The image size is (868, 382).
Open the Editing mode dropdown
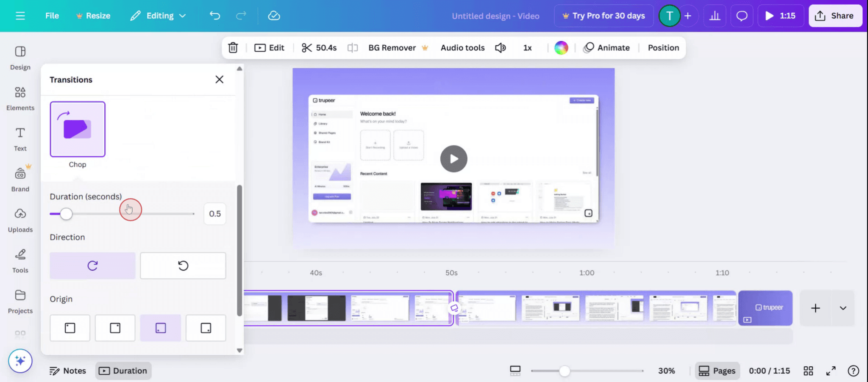tap(158, 16)
